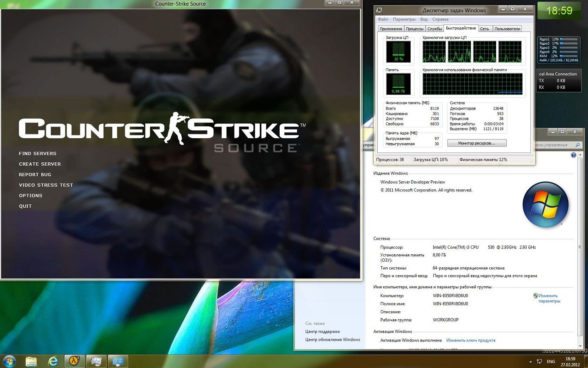
Task: Click the CPU load gauge showing 10 %
Action: click(399, 52)
